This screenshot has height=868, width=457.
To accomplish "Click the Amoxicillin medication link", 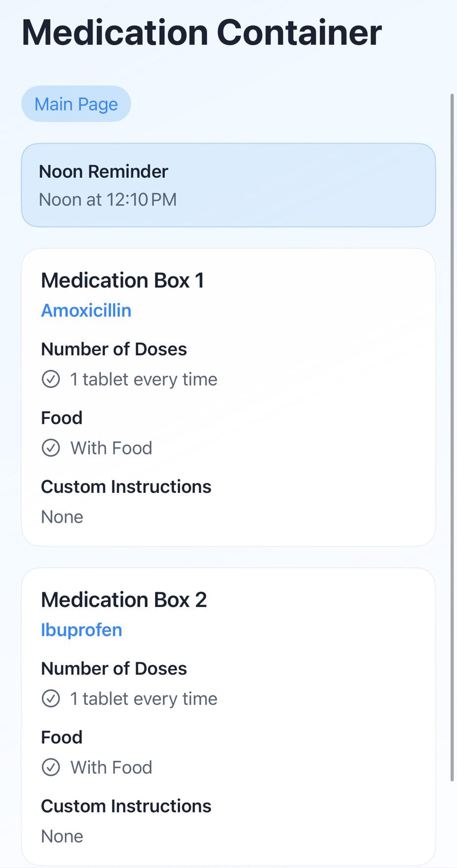I will click(x=86, y=311).
